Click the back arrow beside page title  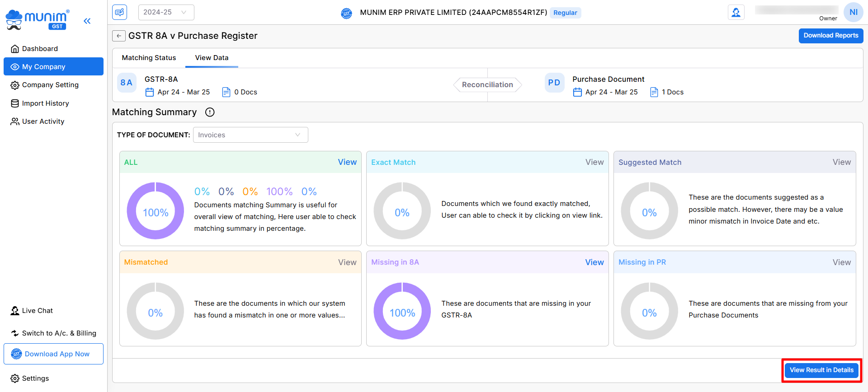click(119, 36)
